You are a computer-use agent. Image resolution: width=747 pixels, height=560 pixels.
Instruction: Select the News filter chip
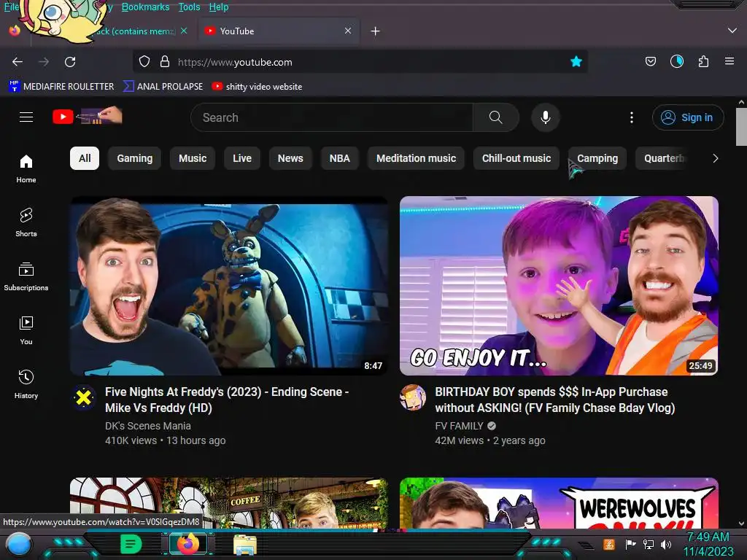click(x=290, y=158)
